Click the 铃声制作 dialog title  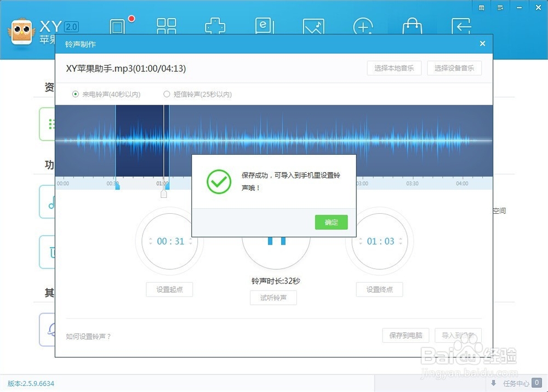click(81, 44)
